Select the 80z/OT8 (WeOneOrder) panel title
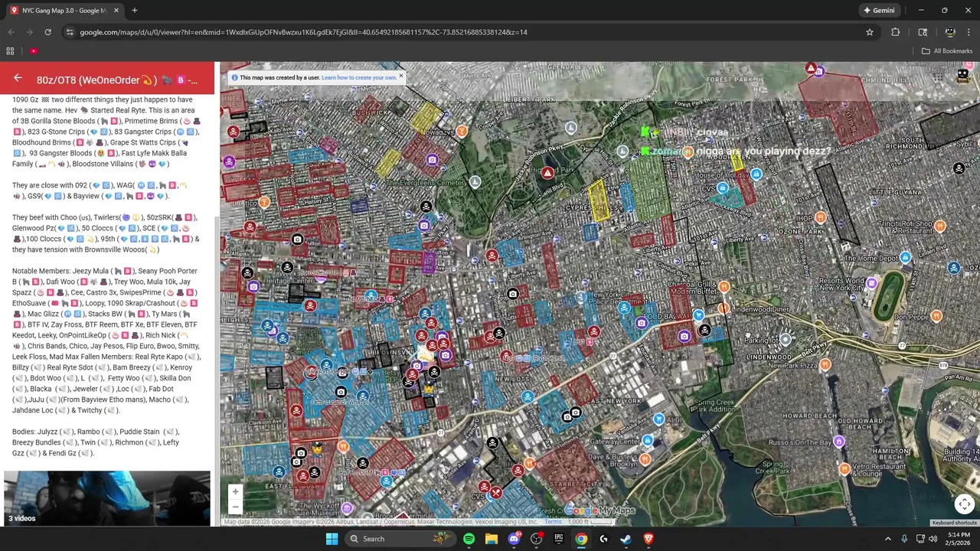The image size is (980, 551). pos(116,80)
